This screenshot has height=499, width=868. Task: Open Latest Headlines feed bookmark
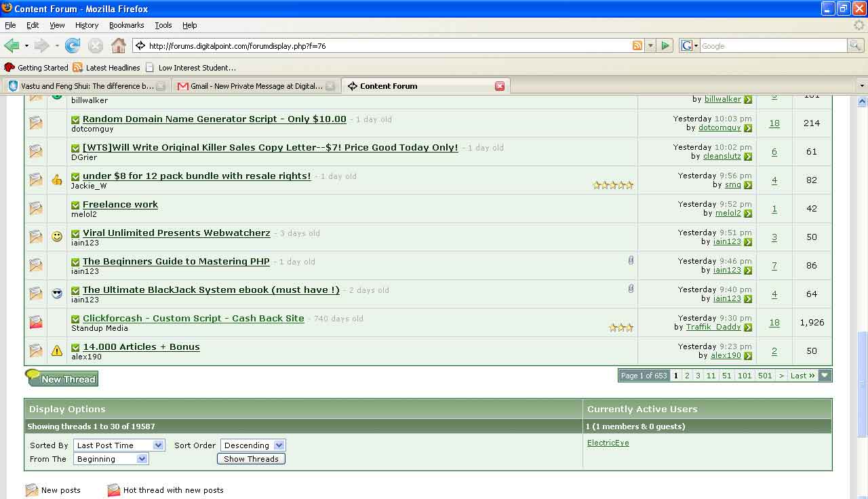click(x=106, y=68)
